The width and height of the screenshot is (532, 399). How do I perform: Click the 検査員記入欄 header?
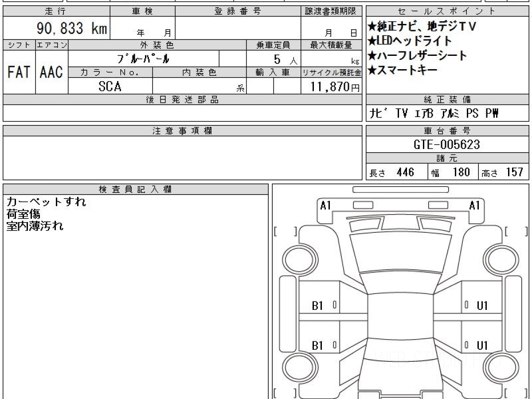(x=136, y=189)
